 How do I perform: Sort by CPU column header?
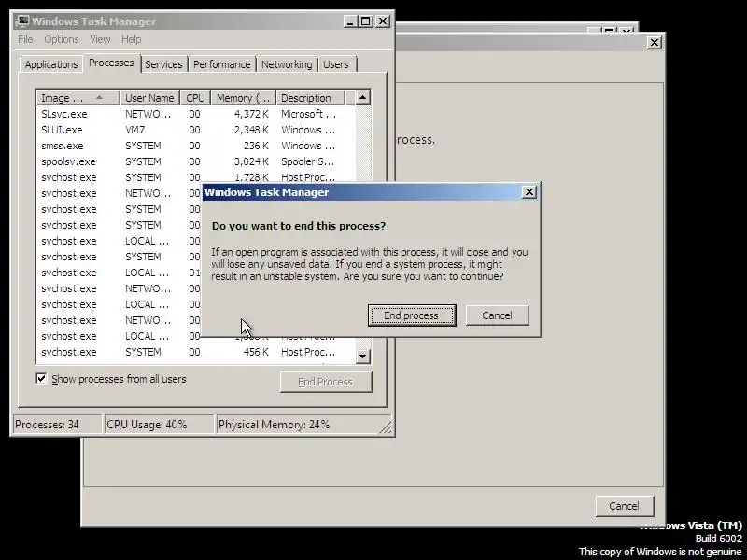pyautogui.click(x=195, y=98)
